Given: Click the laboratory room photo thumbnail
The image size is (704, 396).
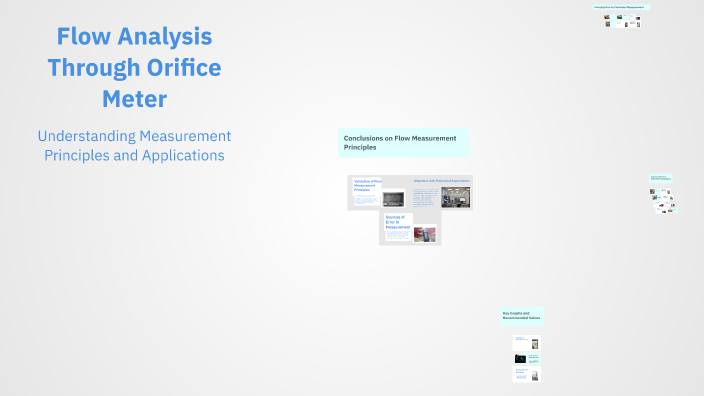Looking at the screenshot, I should [456, 197].
